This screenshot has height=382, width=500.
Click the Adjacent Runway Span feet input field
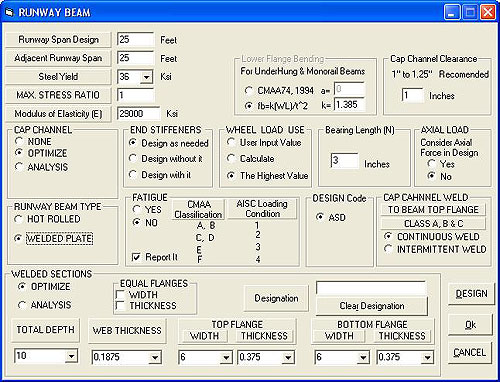click(x=135, y=58)
